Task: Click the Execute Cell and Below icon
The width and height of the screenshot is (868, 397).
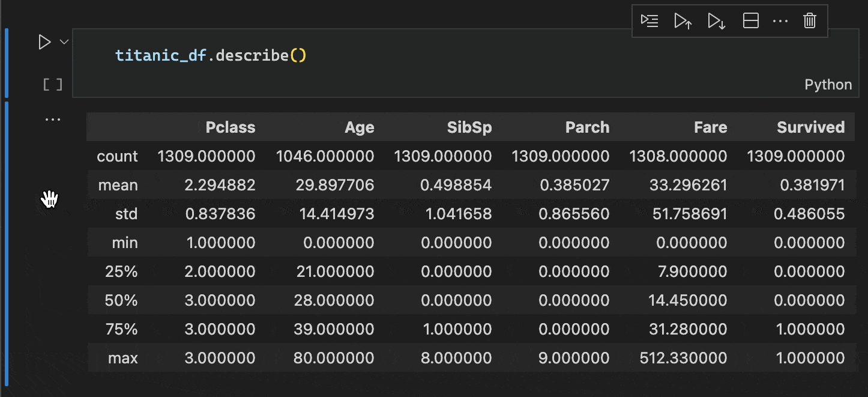Action: tap(716, 20)
